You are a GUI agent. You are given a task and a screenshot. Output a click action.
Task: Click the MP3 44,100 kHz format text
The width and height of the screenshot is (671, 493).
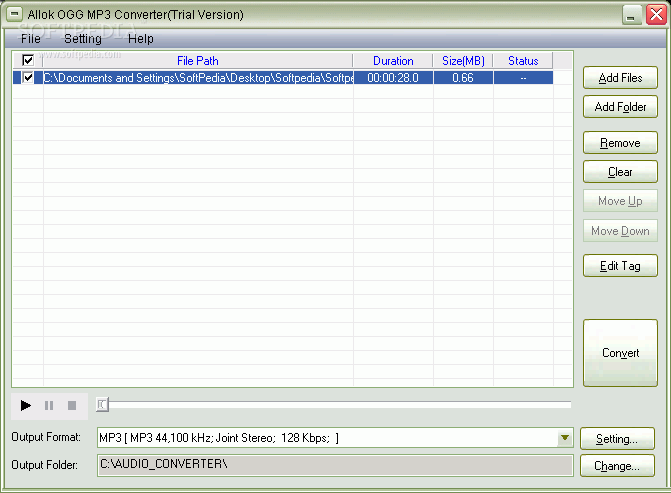pos(219,438)
